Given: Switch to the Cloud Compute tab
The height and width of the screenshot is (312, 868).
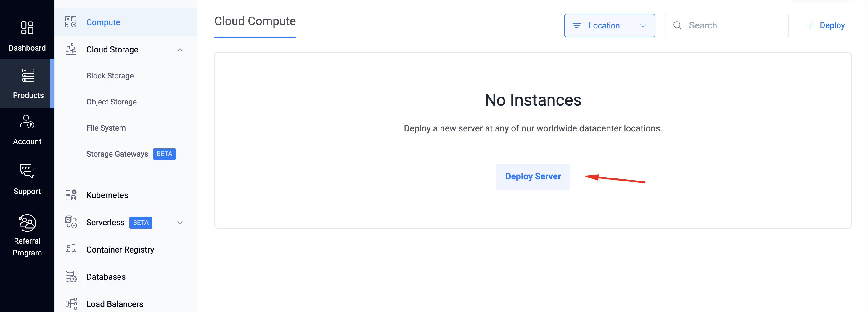Looking at the screenshot, I should coord(255,22).
